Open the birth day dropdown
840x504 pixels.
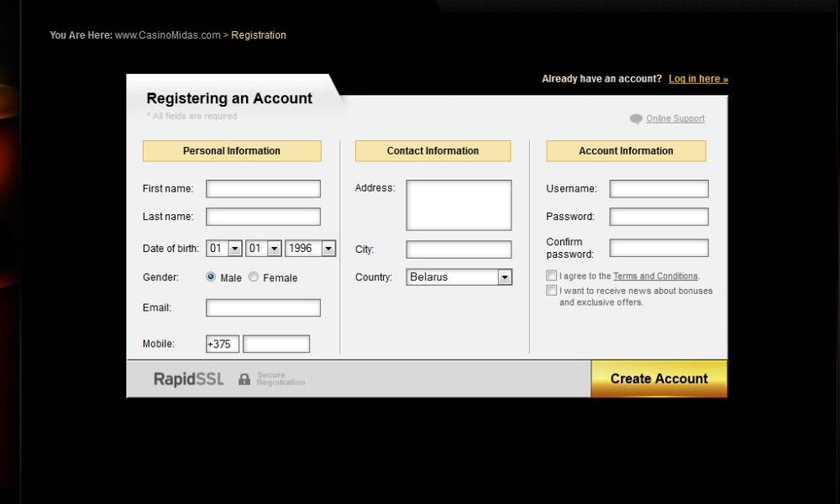click(x=234, y=249)
